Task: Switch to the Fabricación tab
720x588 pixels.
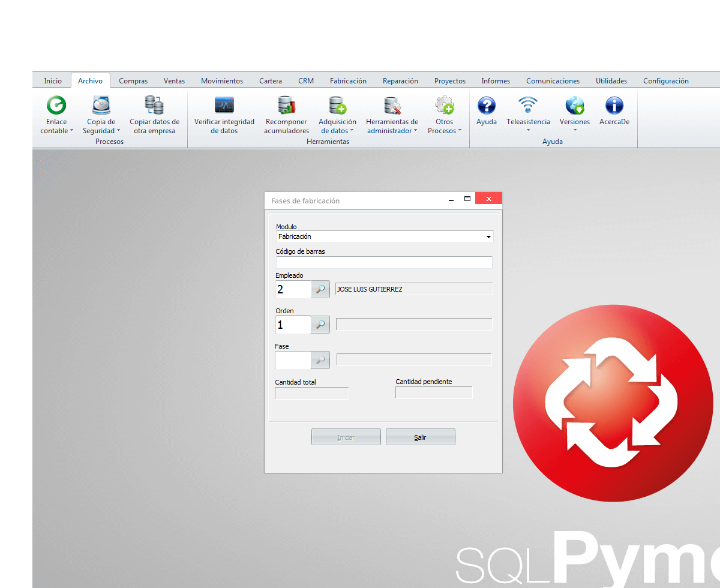Action: pyautogui.click(x=348, y=81)
